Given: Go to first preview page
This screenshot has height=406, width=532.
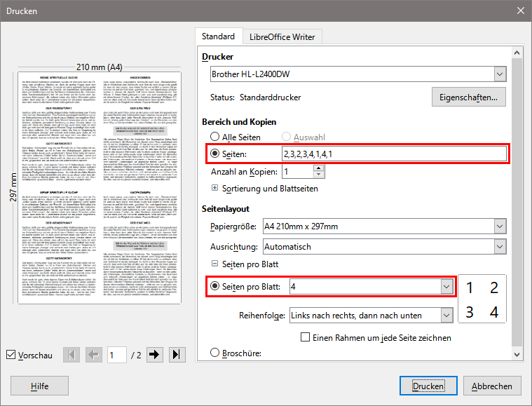Looking at the screenshot, I should (x=71, y=355).
